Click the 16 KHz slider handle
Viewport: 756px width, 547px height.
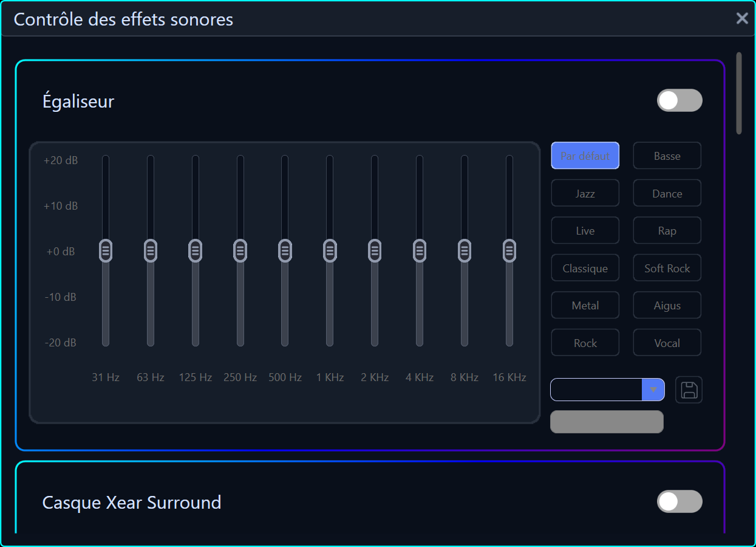pyautogui.click(x=509, y=250)
